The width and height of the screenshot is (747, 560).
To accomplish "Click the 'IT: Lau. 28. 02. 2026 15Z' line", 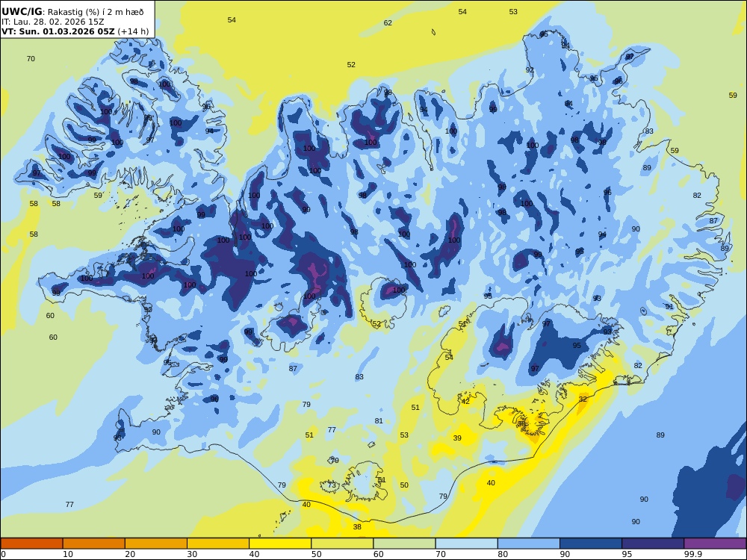I will coord(52,22).
